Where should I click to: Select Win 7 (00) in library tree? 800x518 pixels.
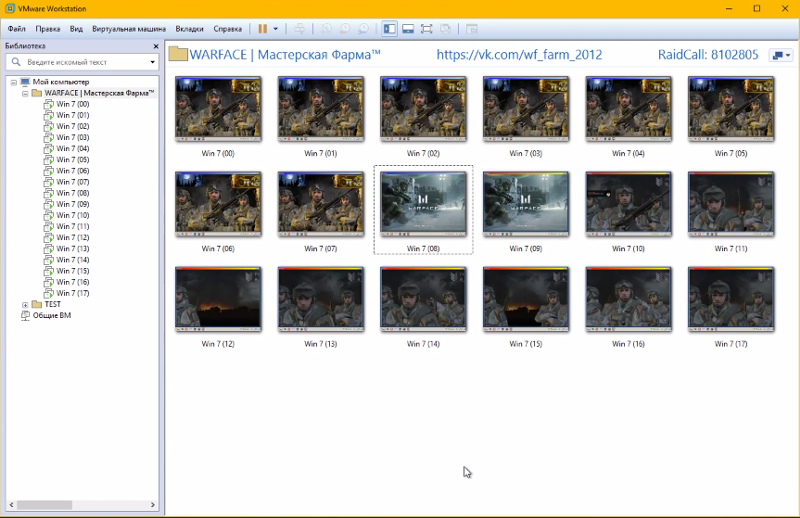72,104
